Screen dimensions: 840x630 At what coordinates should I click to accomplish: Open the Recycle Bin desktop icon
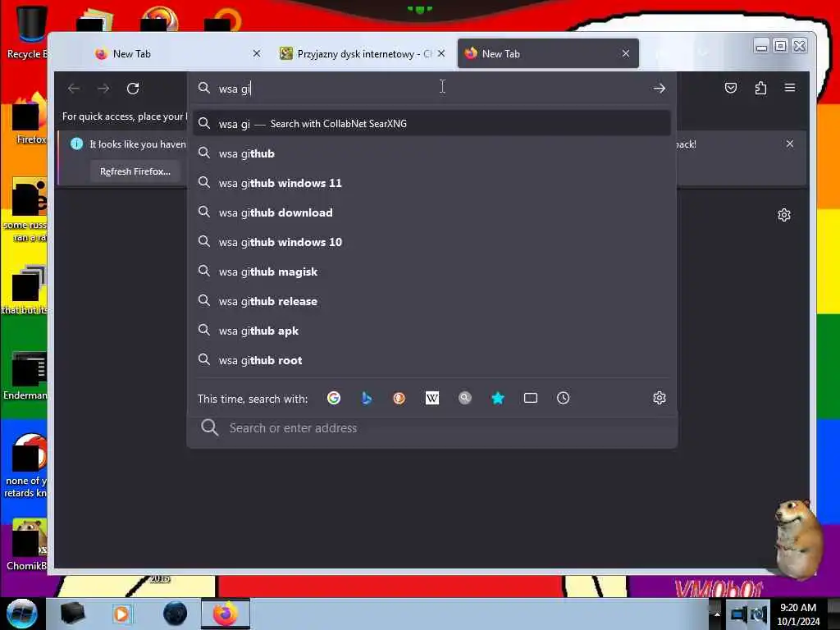(x=27, y=32)
